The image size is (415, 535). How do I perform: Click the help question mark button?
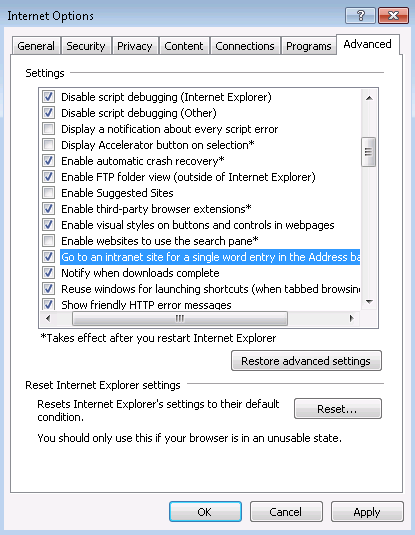[360, 16]
